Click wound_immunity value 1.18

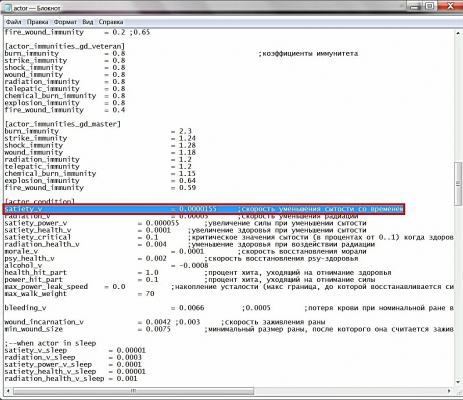[187, 152]
